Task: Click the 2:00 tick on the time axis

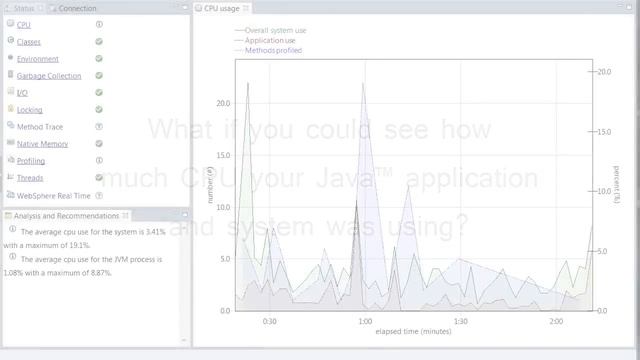Action: click(556, 321)
